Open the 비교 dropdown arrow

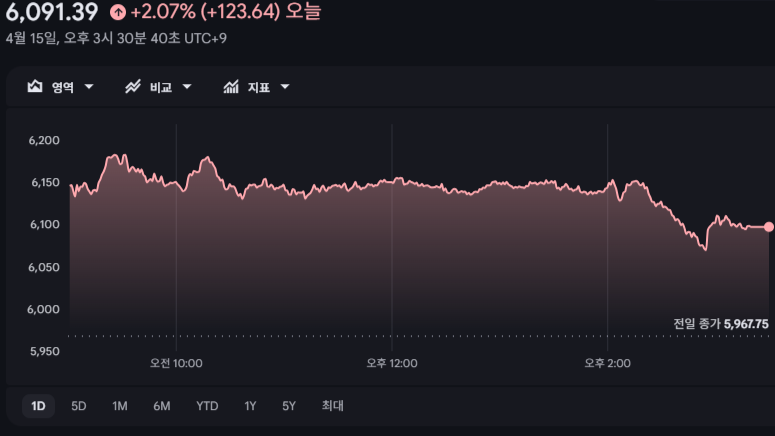pos(187,87)
